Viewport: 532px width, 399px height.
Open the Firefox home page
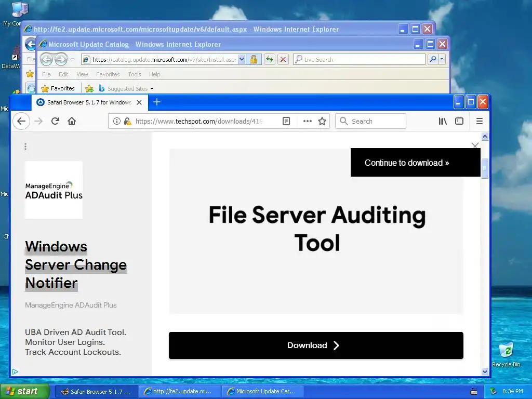coord(72,121)
